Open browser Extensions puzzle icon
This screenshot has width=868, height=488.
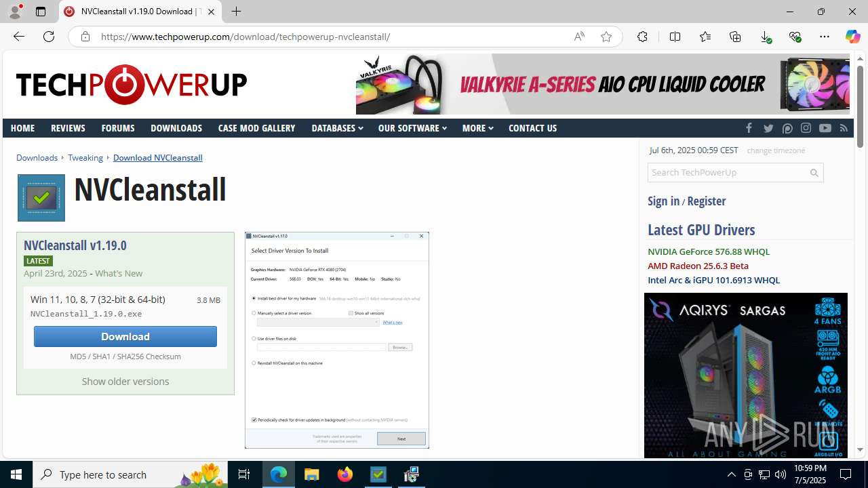[642, 37]
